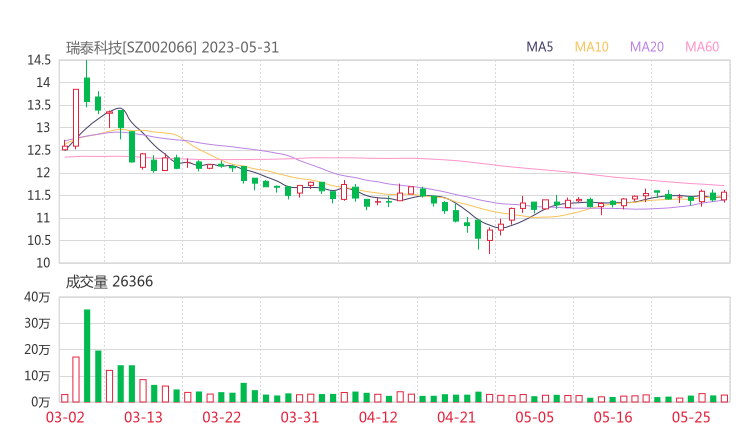
Task: Click the tall red candlestick reaching 13.8
Action: click(x=76, y=118)
